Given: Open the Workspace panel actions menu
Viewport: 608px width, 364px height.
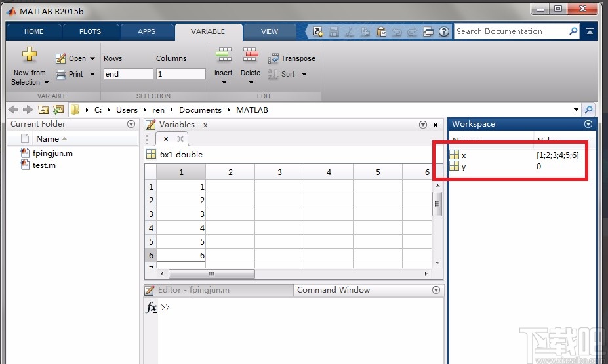Looking at the screenshot, I should click(x=588, y=124).
